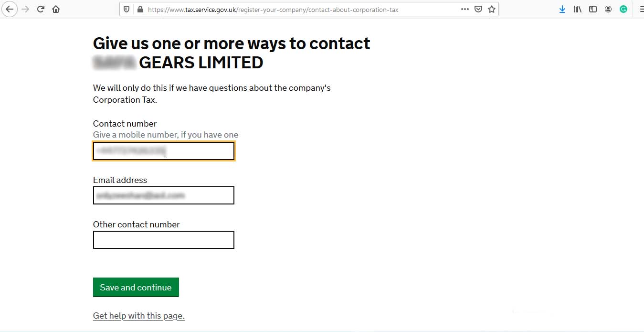
Task: Click the browser back arrow button
Action: (x=10, y=9)
